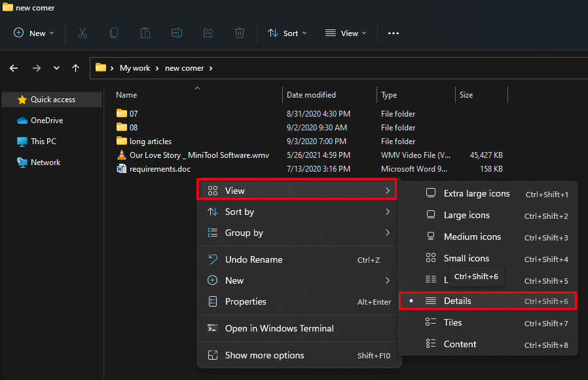Go back with the left arrow
This screenshot has width=588, height=380.
coord(14,68)
